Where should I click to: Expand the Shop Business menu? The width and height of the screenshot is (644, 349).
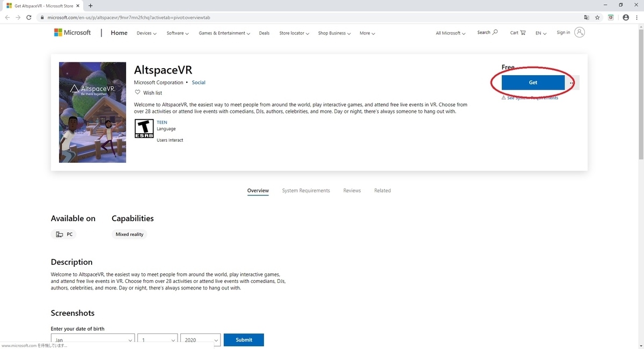click(x=334, y=33)
